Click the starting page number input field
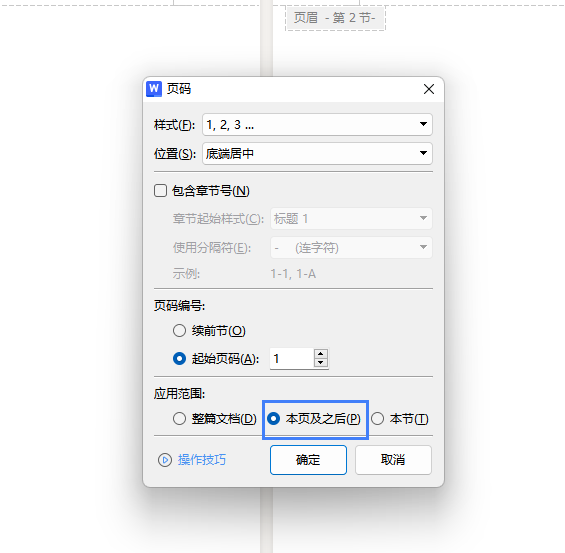565x553 pixels. (x=292, y=358)
